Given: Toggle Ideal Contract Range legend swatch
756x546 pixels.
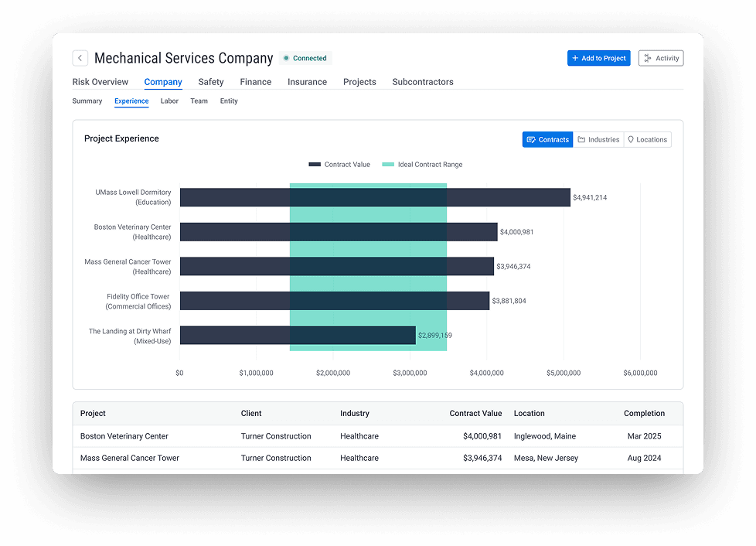Looking at the screenshot, I should click(388, 165).
